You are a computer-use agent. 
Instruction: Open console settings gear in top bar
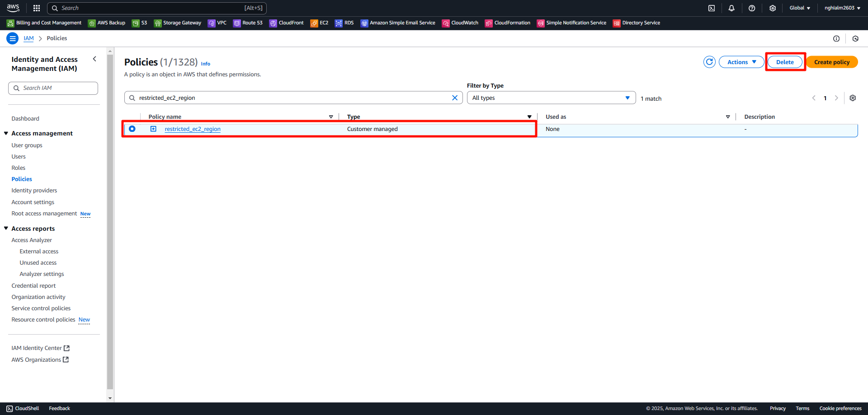pyautogui.click(x=773, y=8)
